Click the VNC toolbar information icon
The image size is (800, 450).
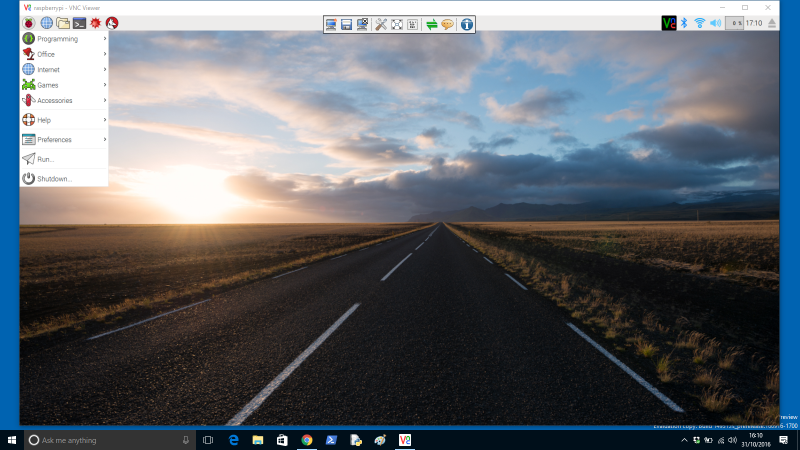pyautogui.click(x=467, y=24)
